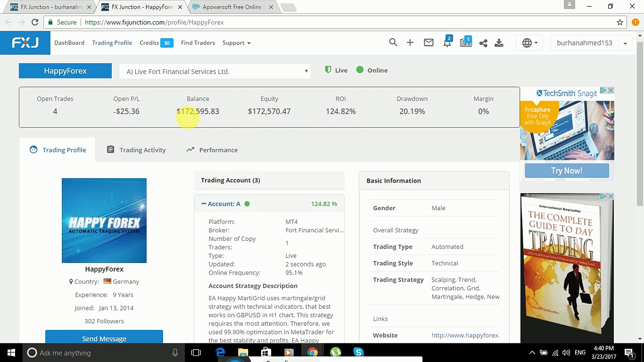Open the mail messages icon

[x=429, y=43]
